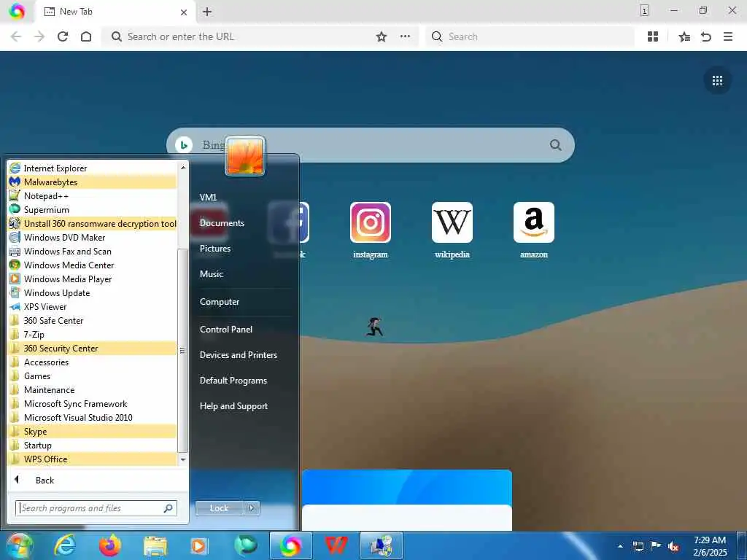Open the wikipedia shortcut tile
The width and height of the screenshot is (747, 560).
click(x=452, y=230)
